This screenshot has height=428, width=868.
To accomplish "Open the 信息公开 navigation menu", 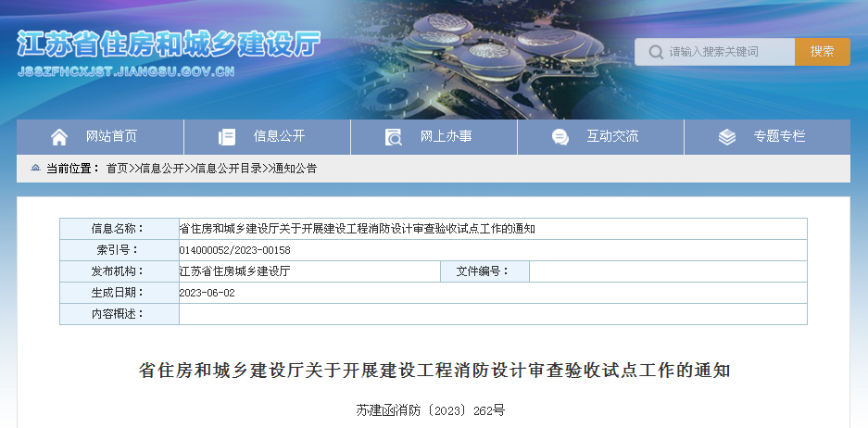I will click(x=268, y=137).
